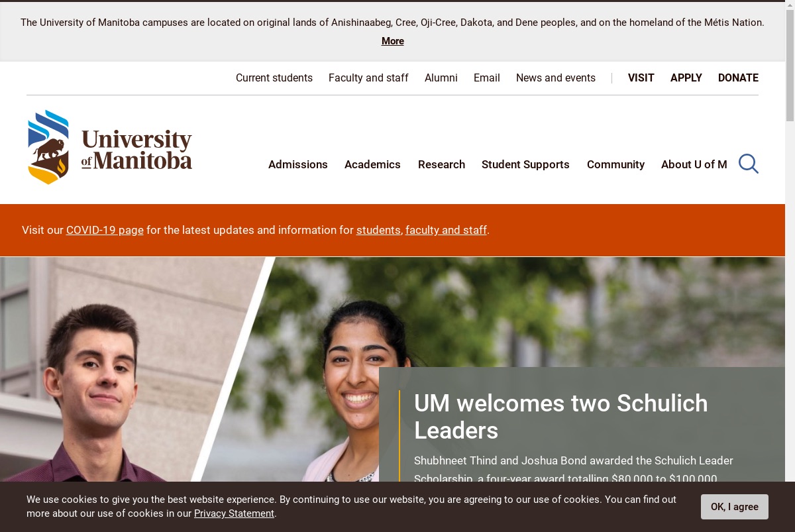Open the students link in orange banner

click(x=378, y=230)
